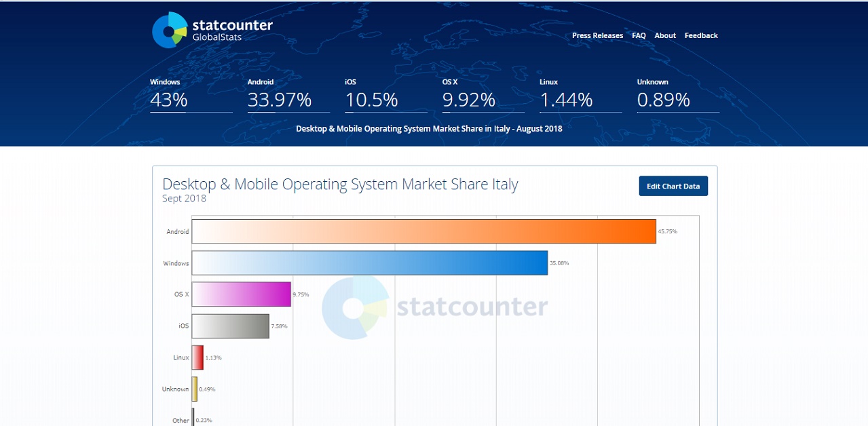Click the gray iOS bar

tap(231, 326)
